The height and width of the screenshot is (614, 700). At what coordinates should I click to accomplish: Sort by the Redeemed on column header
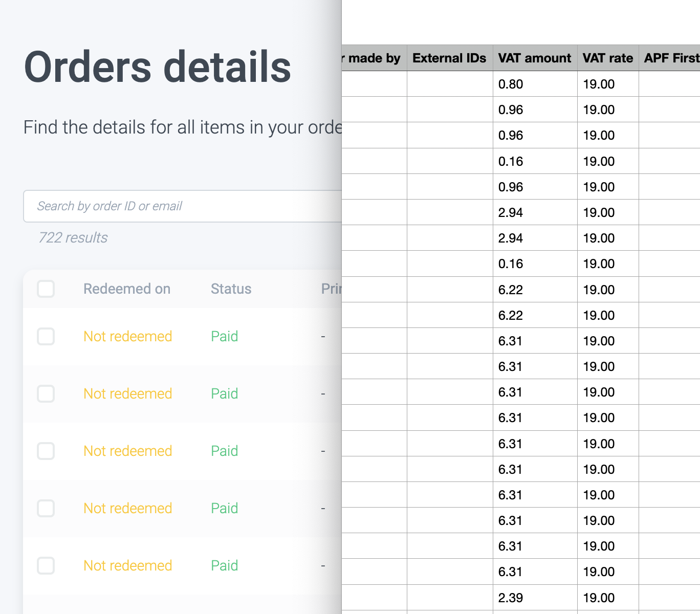coord(127,289)
